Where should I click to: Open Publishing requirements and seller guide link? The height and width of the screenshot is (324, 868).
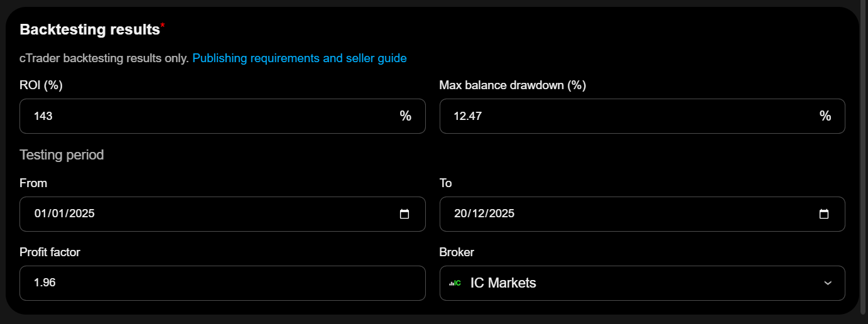click(300, 58)
